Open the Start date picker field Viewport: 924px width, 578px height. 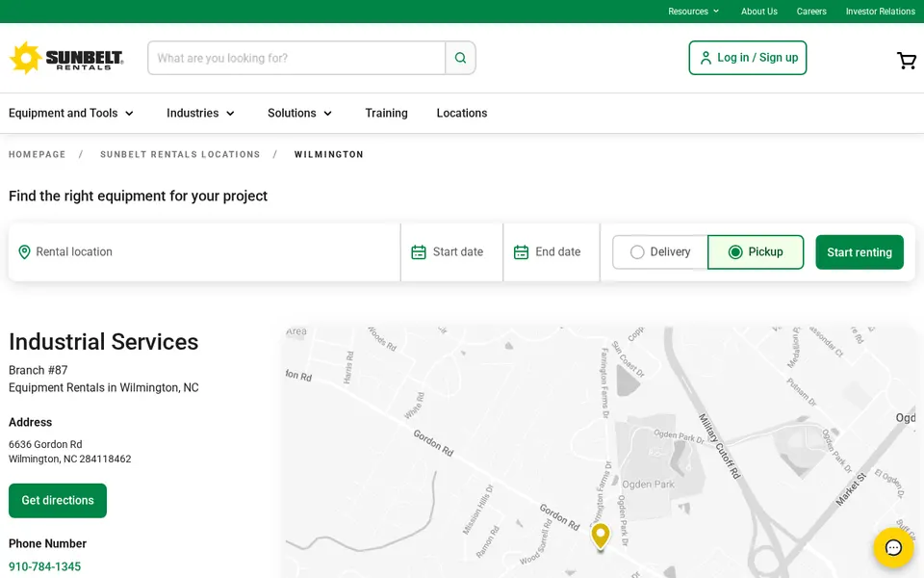pos(452,251)
